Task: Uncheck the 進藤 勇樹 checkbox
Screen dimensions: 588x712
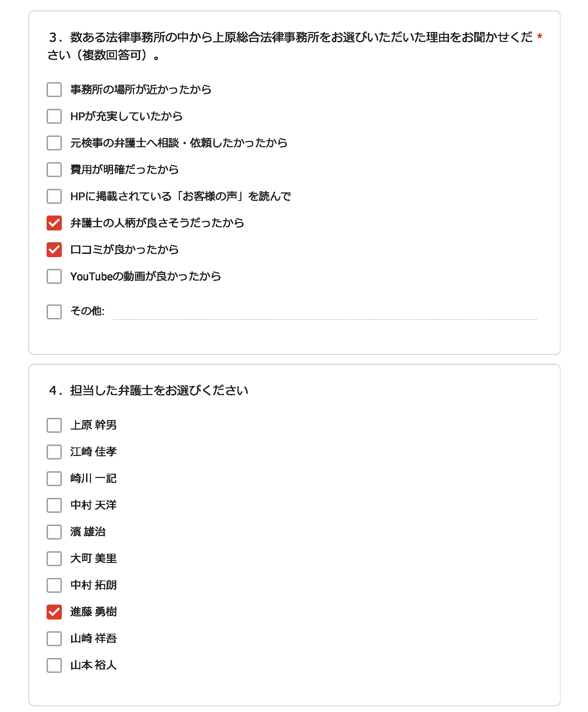Action: coord(54,612)
